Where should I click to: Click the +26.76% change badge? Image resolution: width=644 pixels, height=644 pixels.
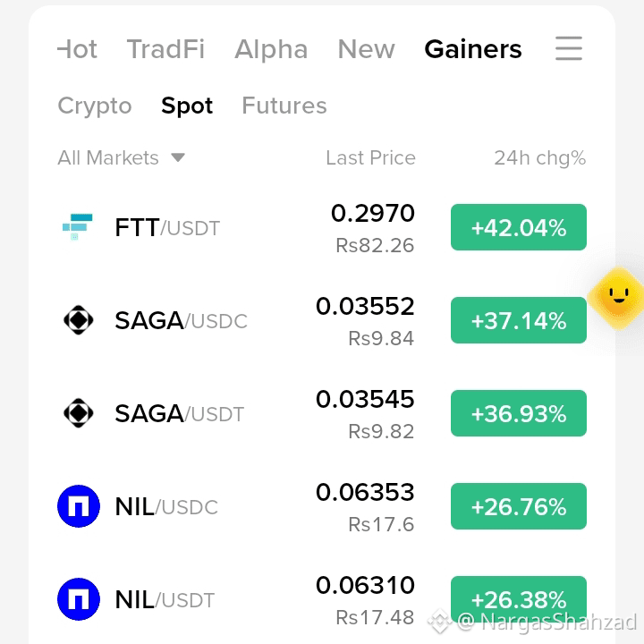pyautogui.click(x=518, y=506)
